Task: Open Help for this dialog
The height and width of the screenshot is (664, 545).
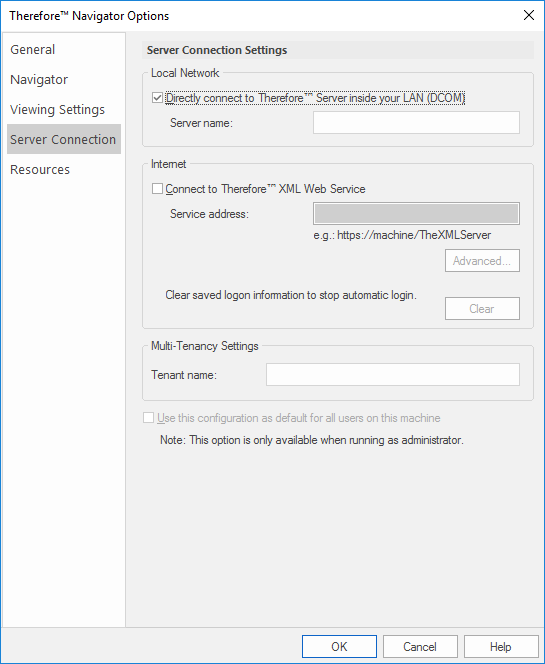Action: click(x=501, y=647)
